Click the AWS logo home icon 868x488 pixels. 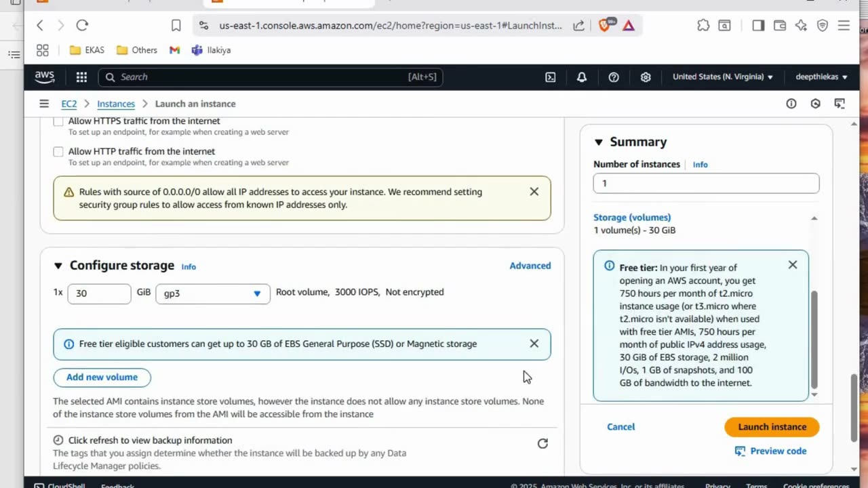coord(45,77)
